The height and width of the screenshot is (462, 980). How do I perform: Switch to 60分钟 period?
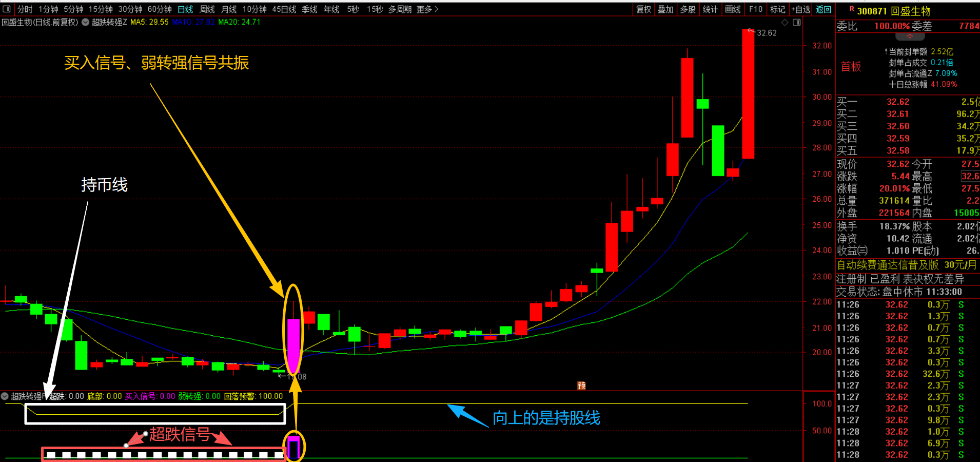[x=160, y=9]
